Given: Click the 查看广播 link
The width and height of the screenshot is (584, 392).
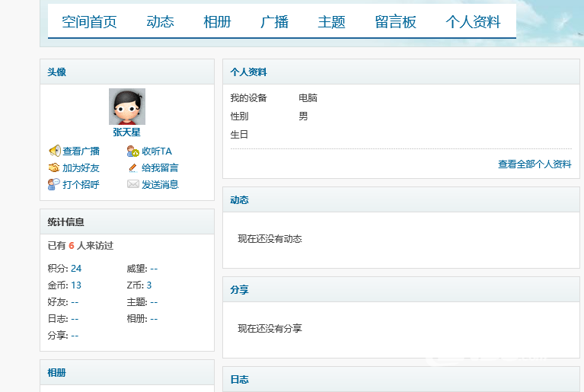Looking at the screenshot, I should (x=81, y=151).
